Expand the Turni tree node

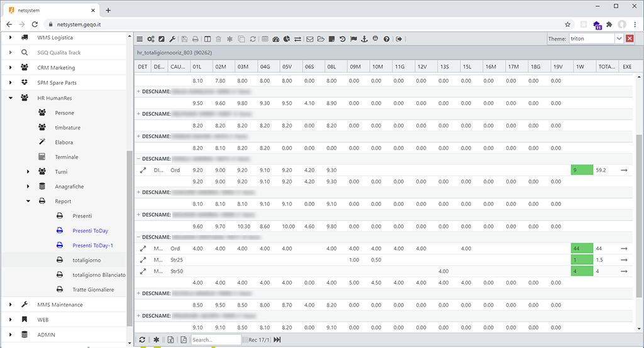(x=28, y=171)
